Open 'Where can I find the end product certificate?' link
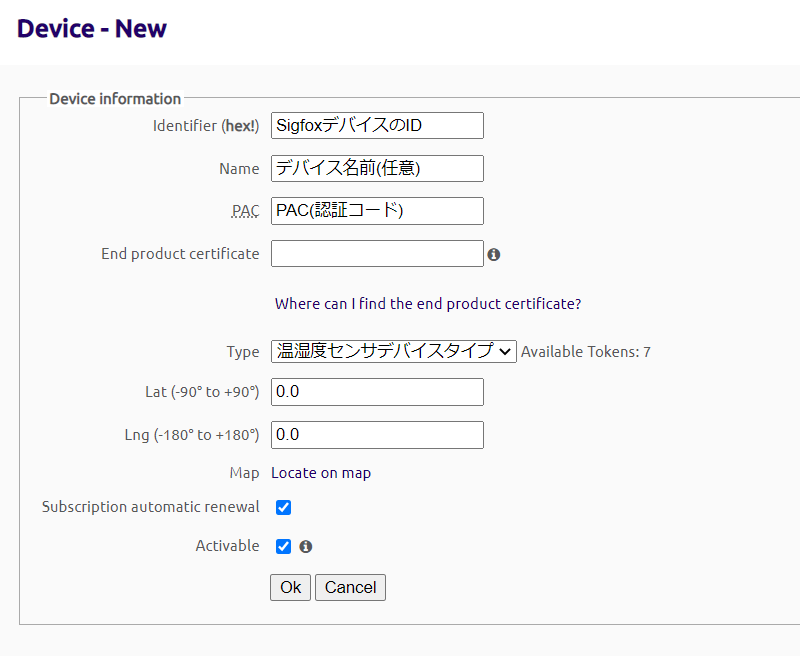 [x=428, y=304]
